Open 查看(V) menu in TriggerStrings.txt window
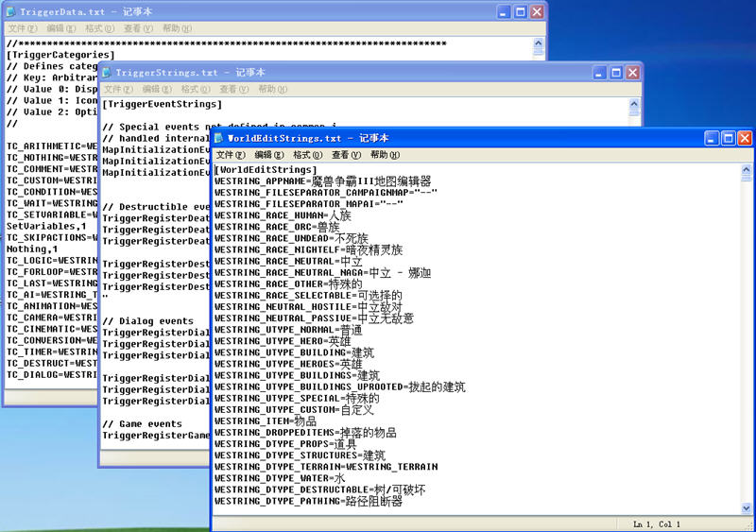Image resolution: width=756 pixels, height=532 pixels. click(233, 89)
